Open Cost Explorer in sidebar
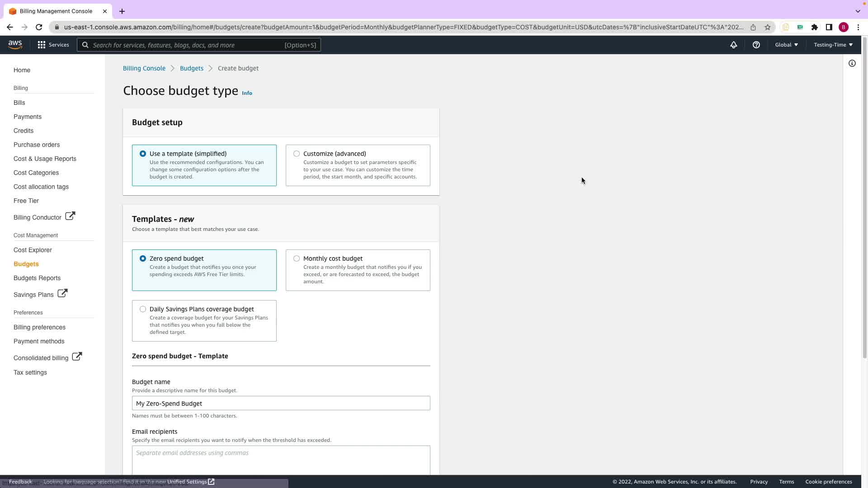Viewport: 868px width, 488px height. (x=33, y=250)
